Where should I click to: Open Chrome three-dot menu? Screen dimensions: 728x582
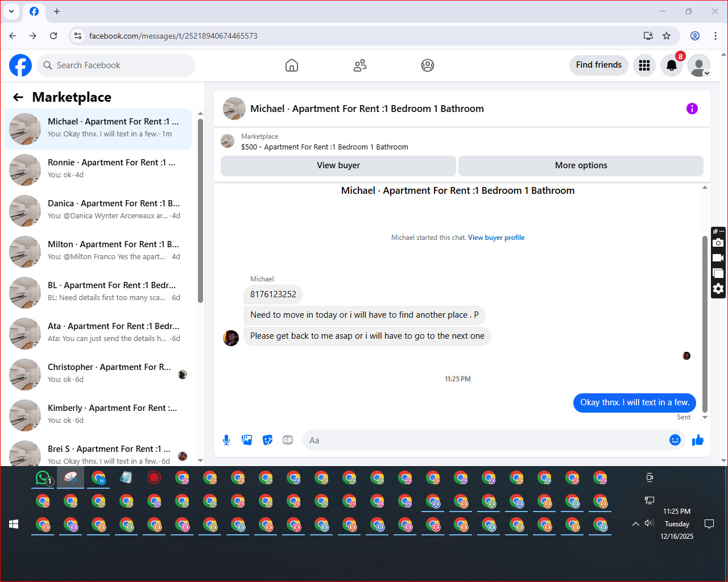tap(715, 36)
